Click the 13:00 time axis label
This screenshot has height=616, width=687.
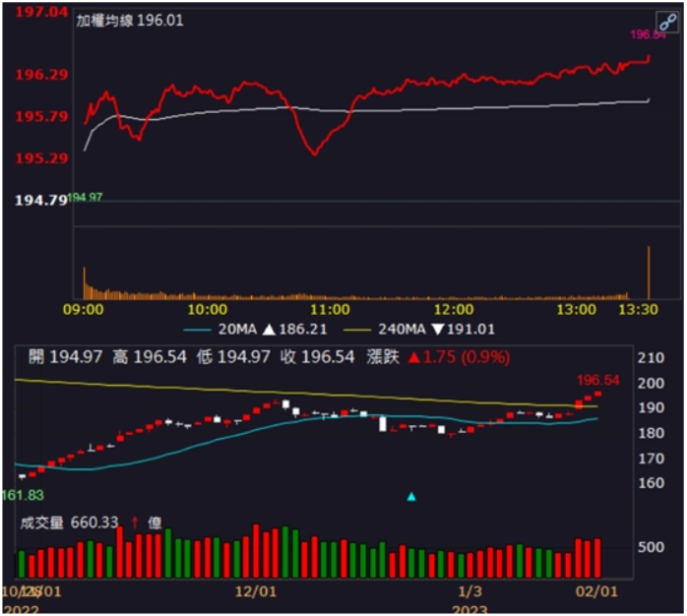(576, 309)
